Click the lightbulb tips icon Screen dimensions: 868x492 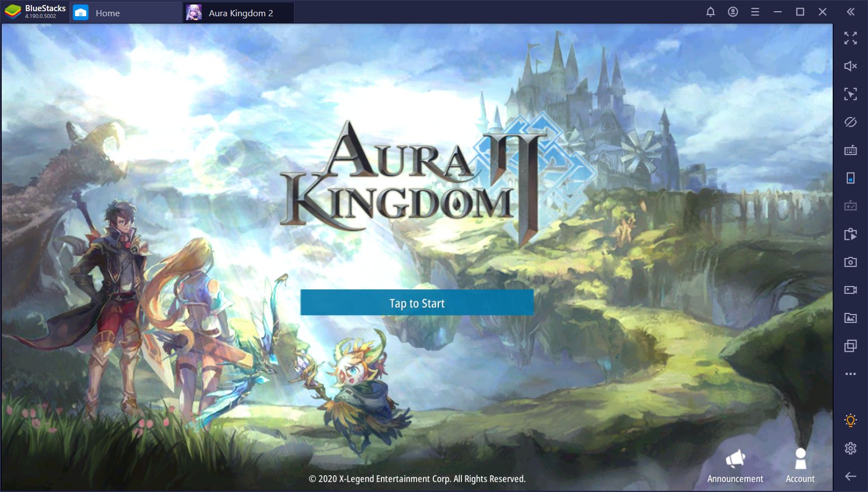click(x=851, y=420)
